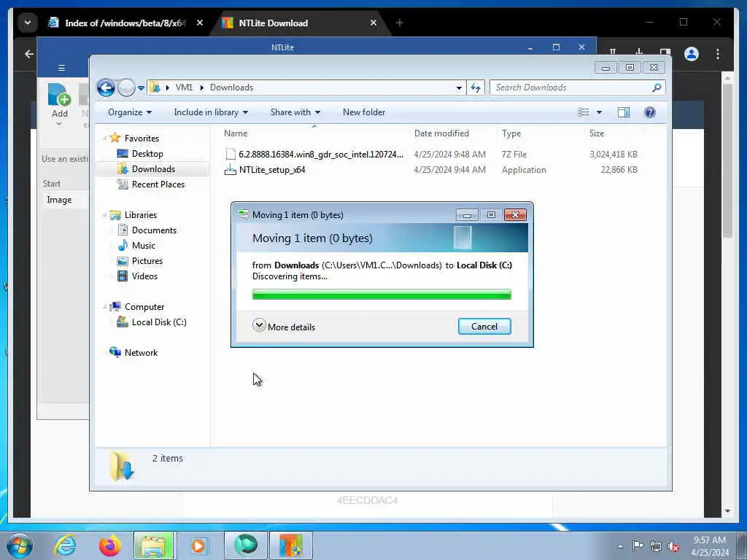The height and width of the screenshot is (560, 747).
Task: Open the browser profile icon
Action: point(692,54)
